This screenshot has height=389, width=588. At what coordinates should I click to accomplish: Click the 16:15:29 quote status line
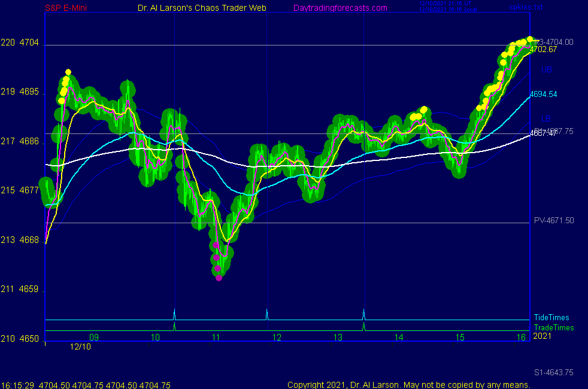click(86, 385)
